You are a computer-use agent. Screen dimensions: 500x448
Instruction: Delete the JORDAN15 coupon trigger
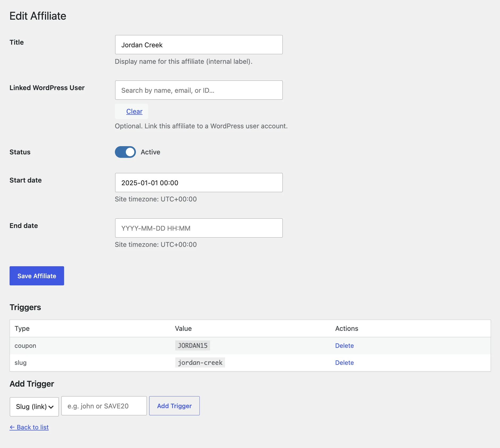[344, 346]
